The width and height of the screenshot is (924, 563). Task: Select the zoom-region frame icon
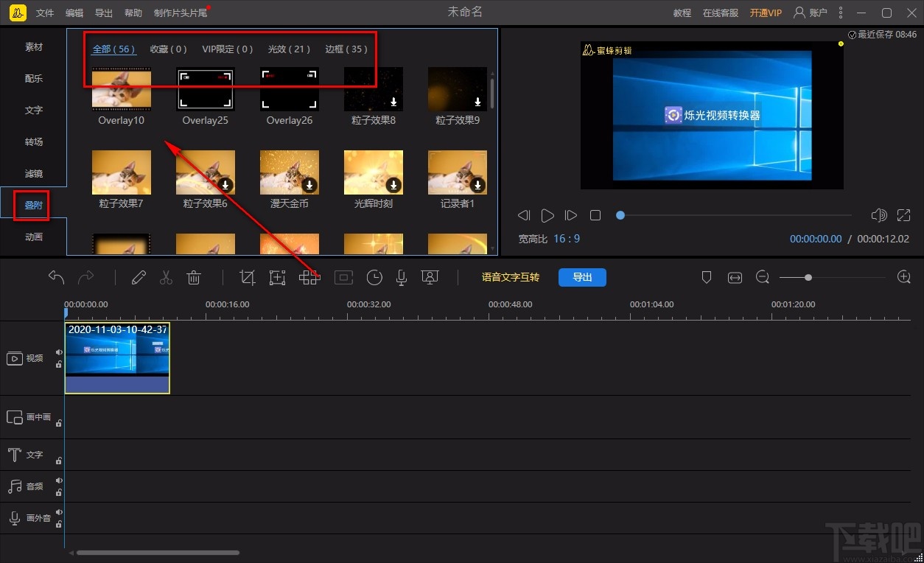click(277, 277)
